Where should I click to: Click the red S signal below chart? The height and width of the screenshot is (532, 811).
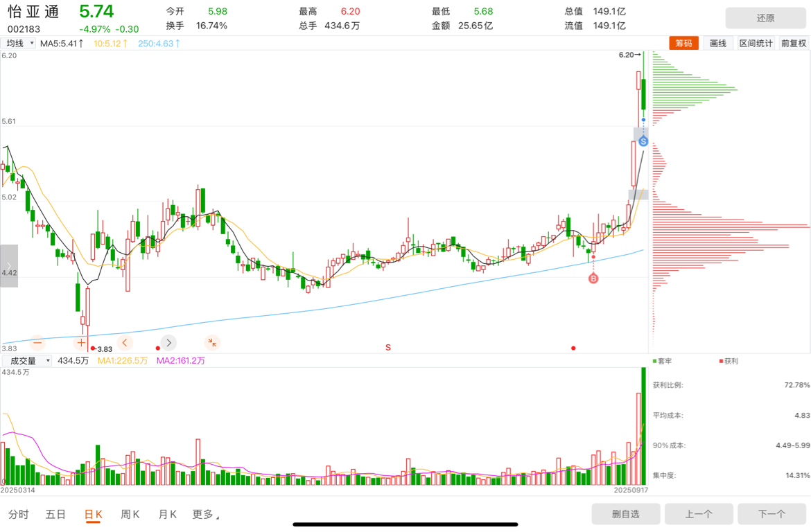(x=388, y=348)
